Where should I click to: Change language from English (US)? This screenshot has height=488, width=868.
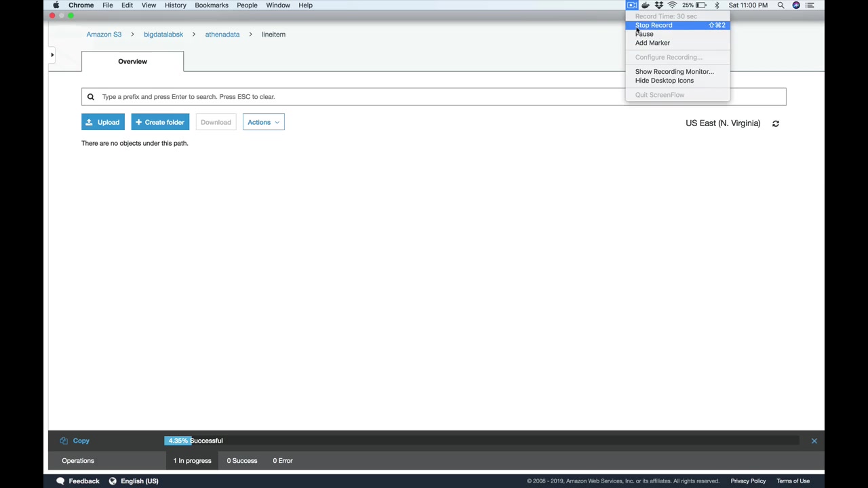pos(140,481)
